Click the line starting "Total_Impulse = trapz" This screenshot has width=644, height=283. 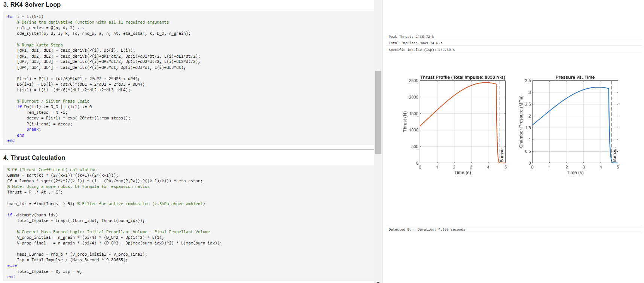pos(81,220)
